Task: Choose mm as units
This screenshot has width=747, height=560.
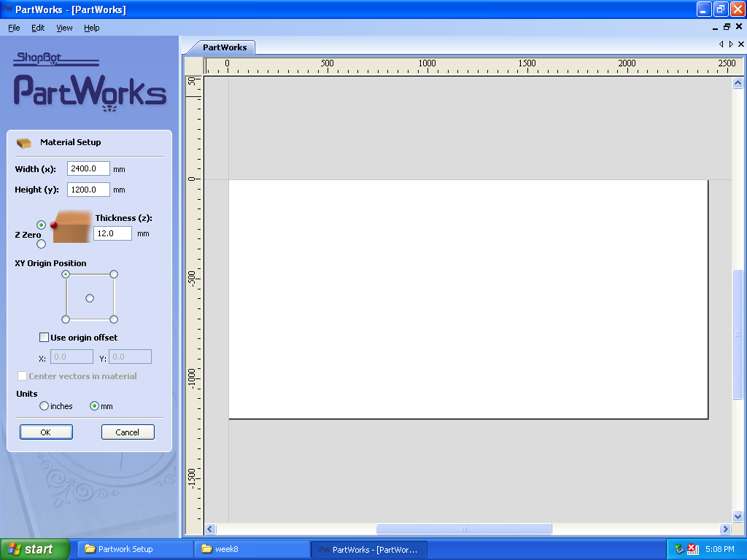Action: click(94, 405)
